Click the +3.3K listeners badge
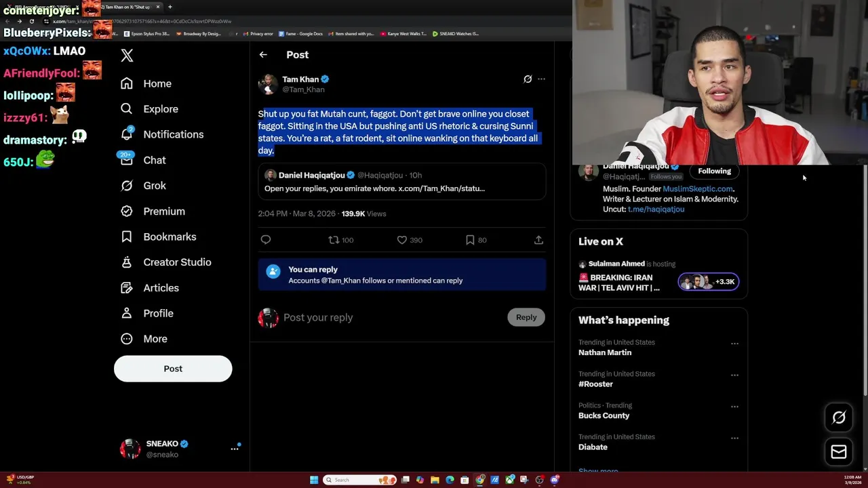The image size is (868, 488). pyautogui.click(x=709, y=282)
